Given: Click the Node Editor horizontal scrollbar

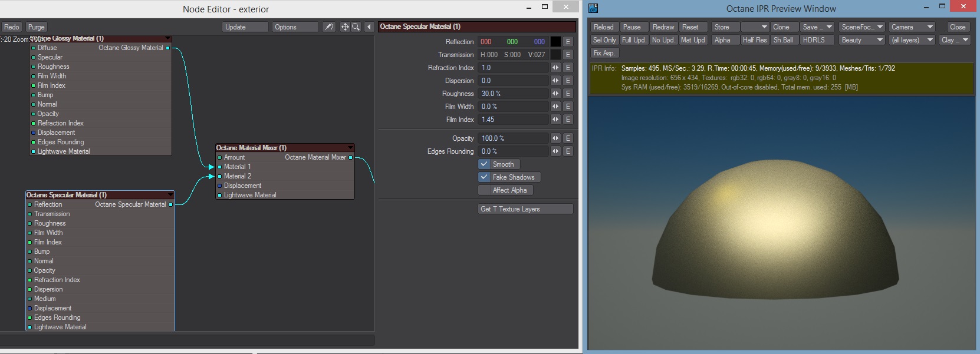Looking at the screenshot, I should (188, 340).
